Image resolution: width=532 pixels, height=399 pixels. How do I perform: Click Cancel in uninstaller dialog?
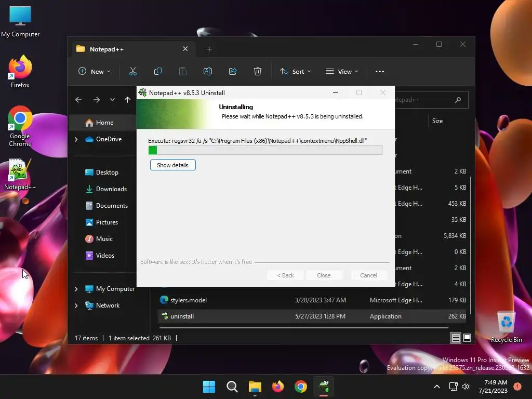click(368, 275)
